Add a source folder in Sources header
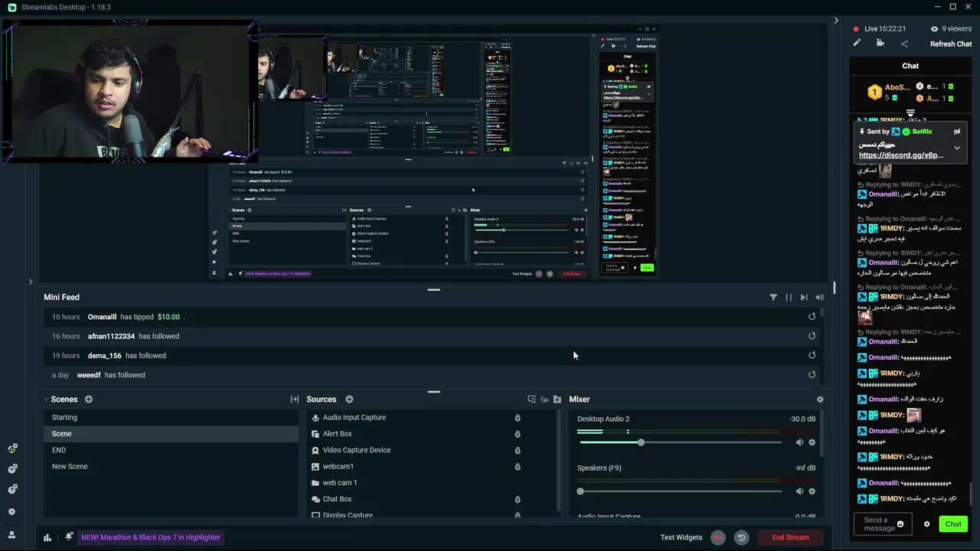980x551 pixels. [557, 399]
